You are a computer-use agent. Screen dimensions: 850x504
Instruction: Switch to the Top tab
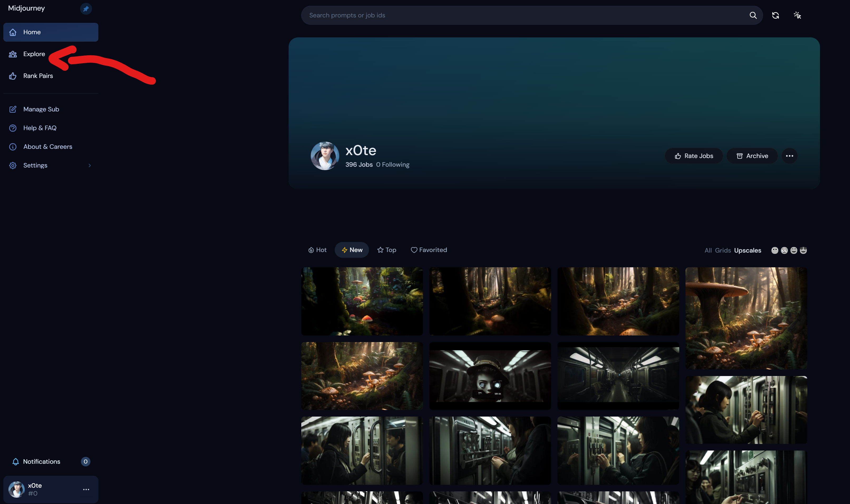[387, 250]
